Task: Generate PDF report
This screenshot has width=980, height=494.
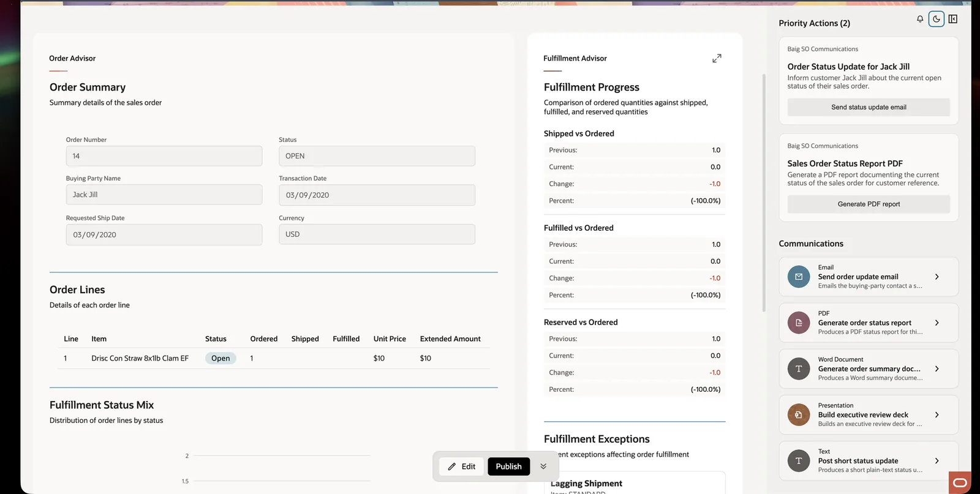Action: (x=869, y=204)
